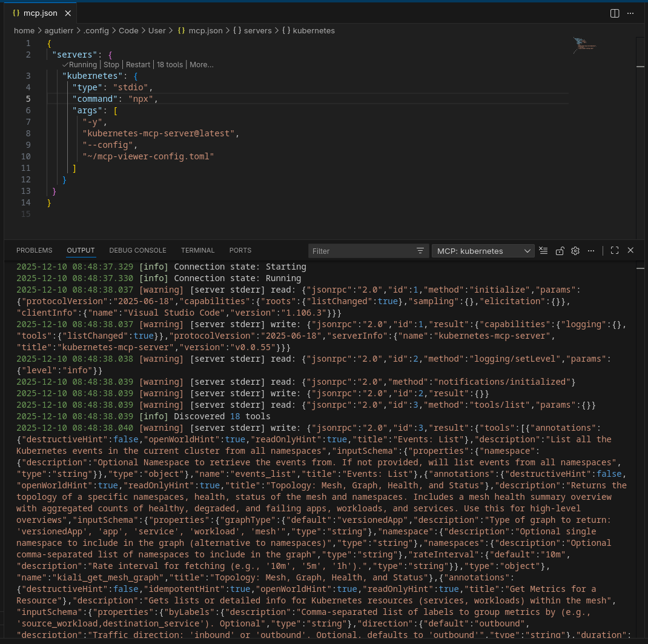
Task: Click the 18 tools code lens link
Action: click(170, 65)
